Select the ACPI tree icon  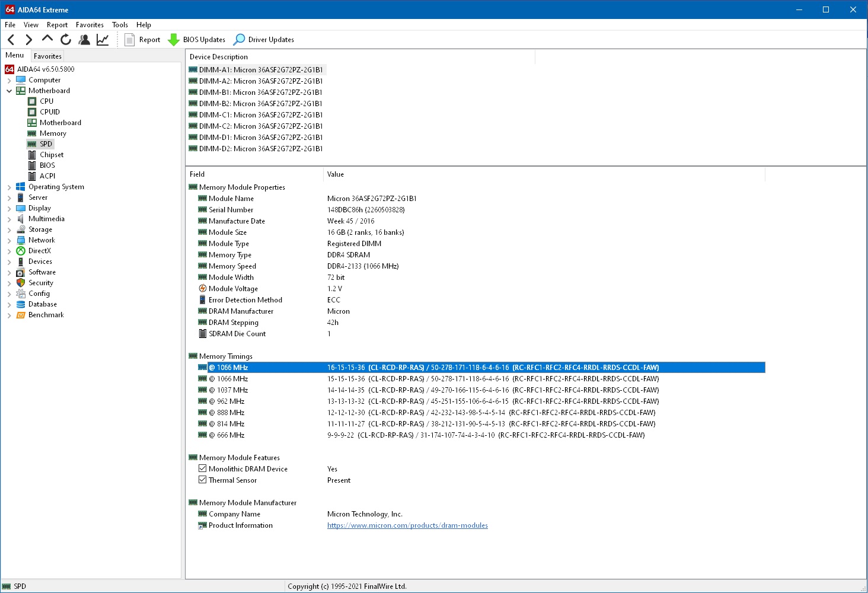[x=32, y=176]
